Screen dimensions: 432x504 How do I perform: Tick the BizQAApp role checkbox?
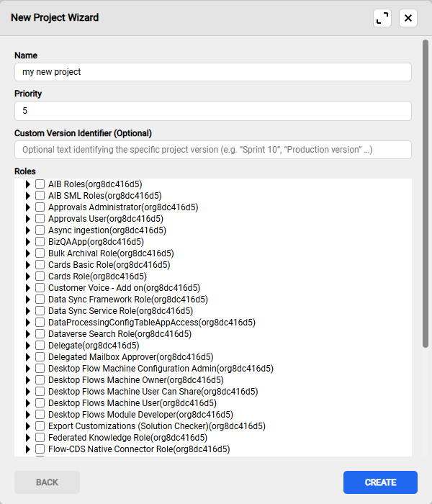tap(40, 242)
